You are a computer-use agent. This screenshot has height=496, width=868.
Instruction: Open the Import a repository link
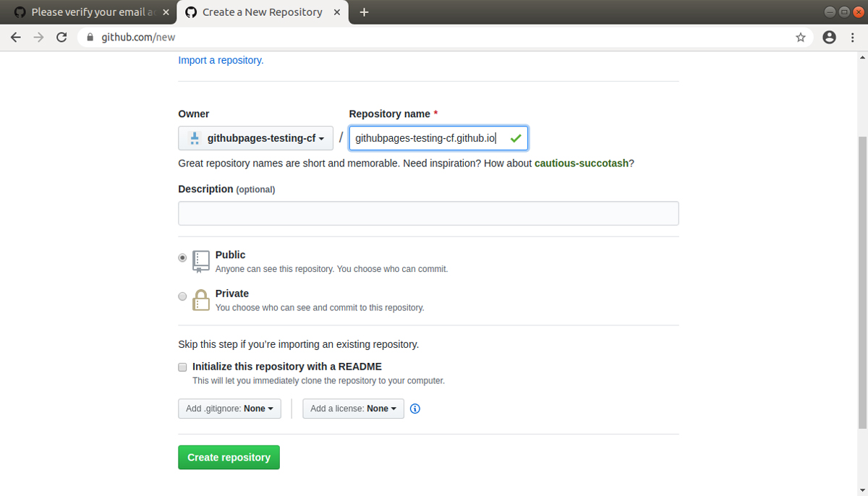[221, 60]
